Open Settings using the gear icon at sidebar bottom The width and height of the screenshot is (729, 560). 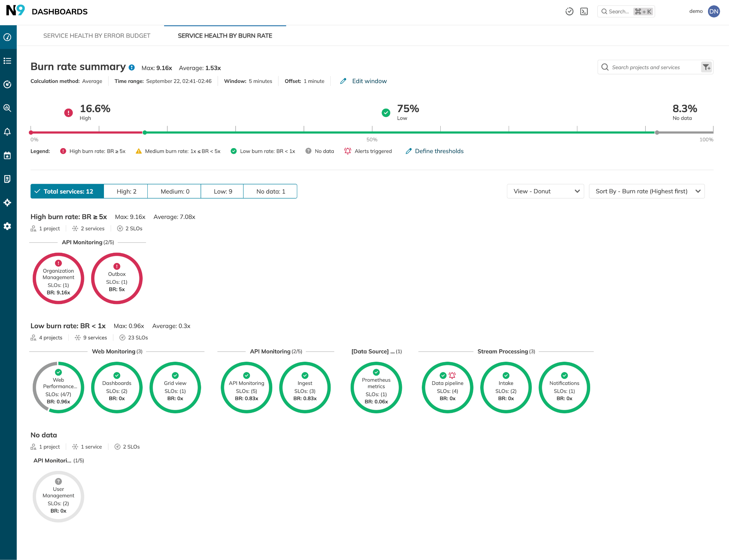(x=7, y=226)
